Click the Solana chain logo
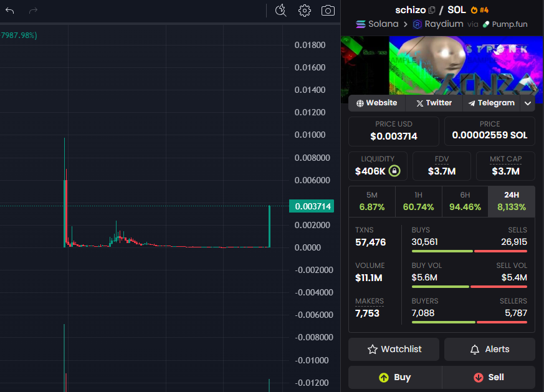 (361, 24)
